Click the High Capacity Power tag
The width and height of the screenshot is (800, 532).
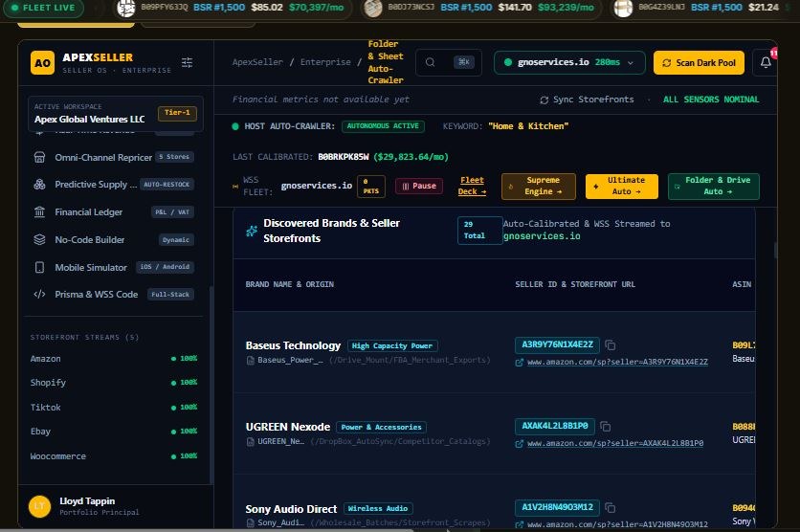point(392,345)
